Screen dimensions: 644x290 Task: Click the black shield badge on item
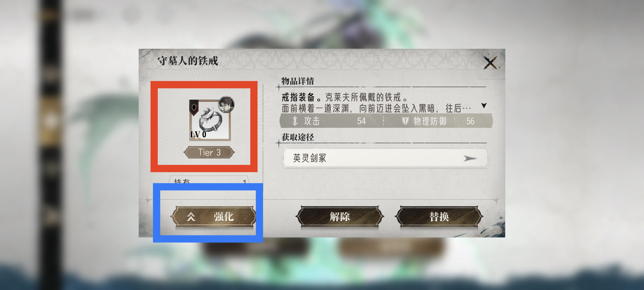click(x=194, y=107)
